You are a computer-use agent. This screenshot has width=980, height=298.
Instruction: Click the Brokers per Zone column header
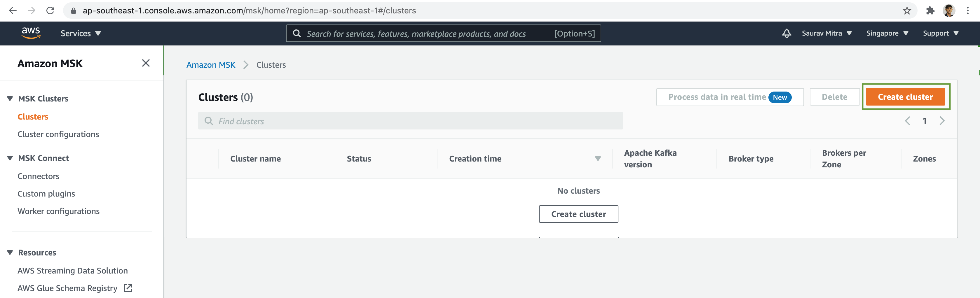tap(844, 159)
